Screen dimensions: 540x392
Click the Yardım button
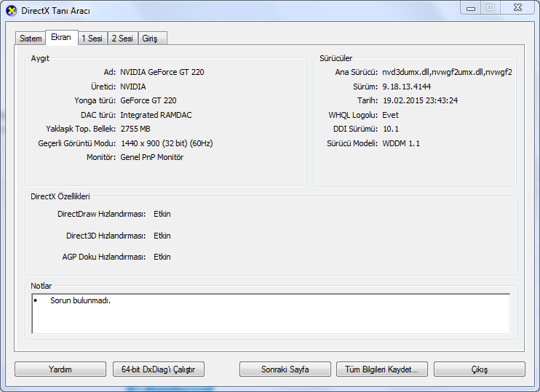tap(60, 369)
